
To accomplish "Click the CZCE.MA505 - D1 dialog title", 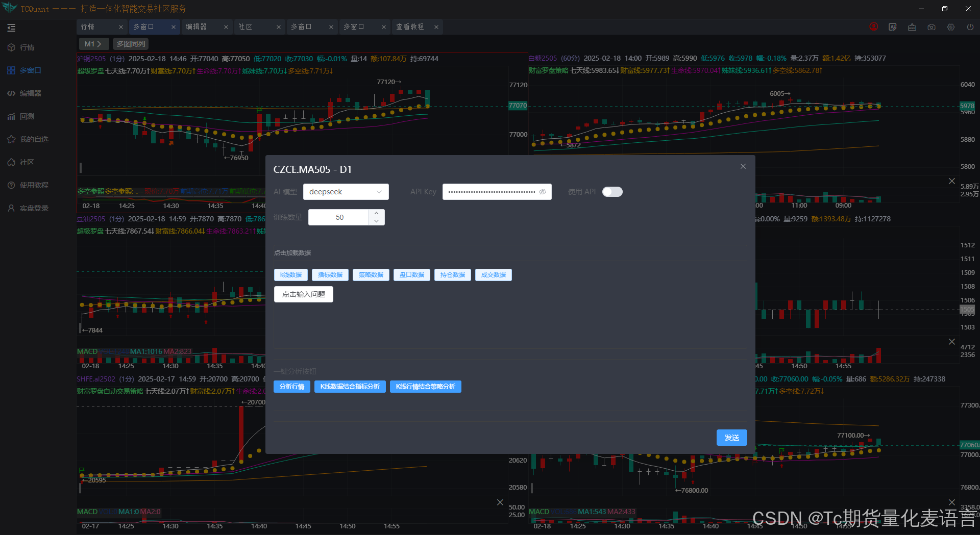I will (312, 169).
